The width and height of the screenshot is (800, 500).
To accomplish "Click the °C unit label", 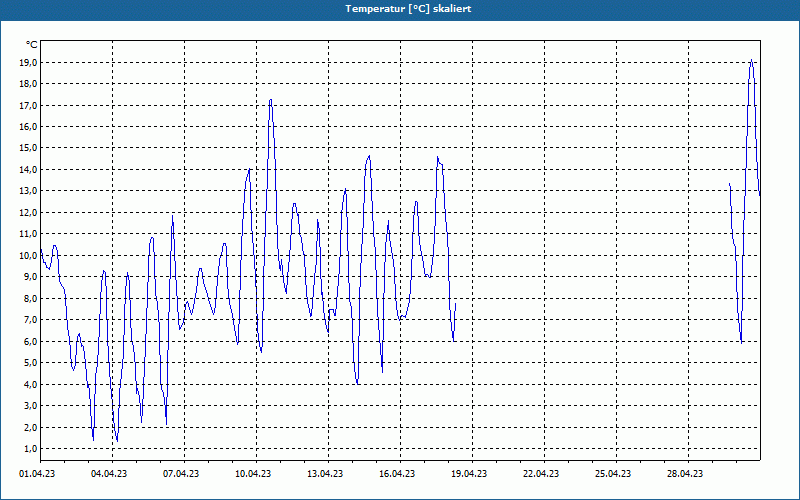I will [32, 45].
